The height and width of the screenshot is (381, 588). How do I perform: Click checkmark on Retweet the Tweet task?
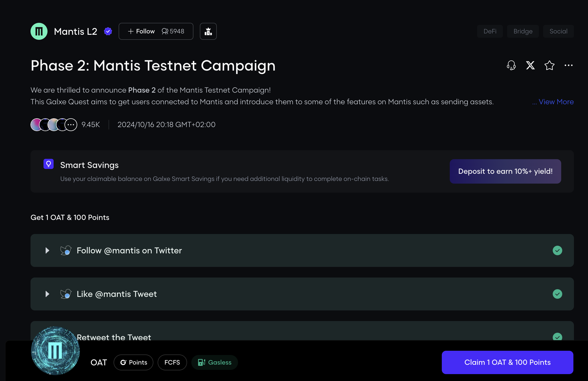click(x=557, y=337)
